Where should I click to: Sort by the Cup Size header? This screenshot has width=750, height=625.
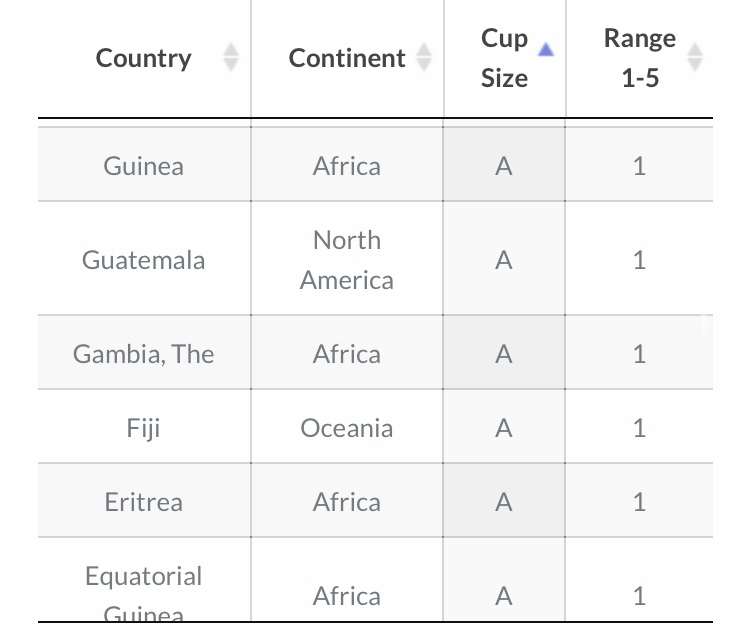click(504, 58)
